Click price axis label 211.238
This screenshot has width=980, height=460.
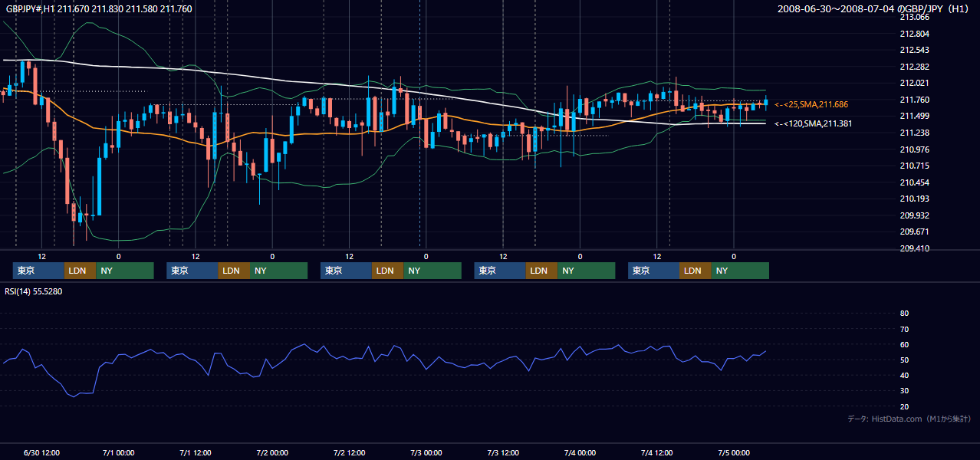point(913,133)
